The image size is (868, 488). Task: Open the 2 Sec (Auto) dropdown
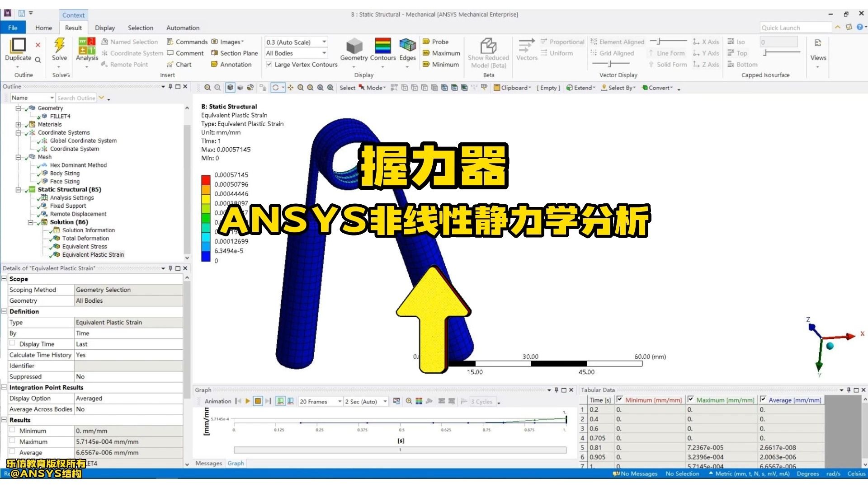(x=366, y=401)
